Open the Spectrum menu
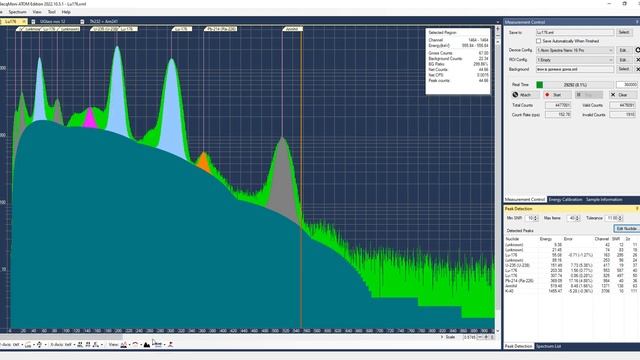The image size is (640, 360). (18, 12)
